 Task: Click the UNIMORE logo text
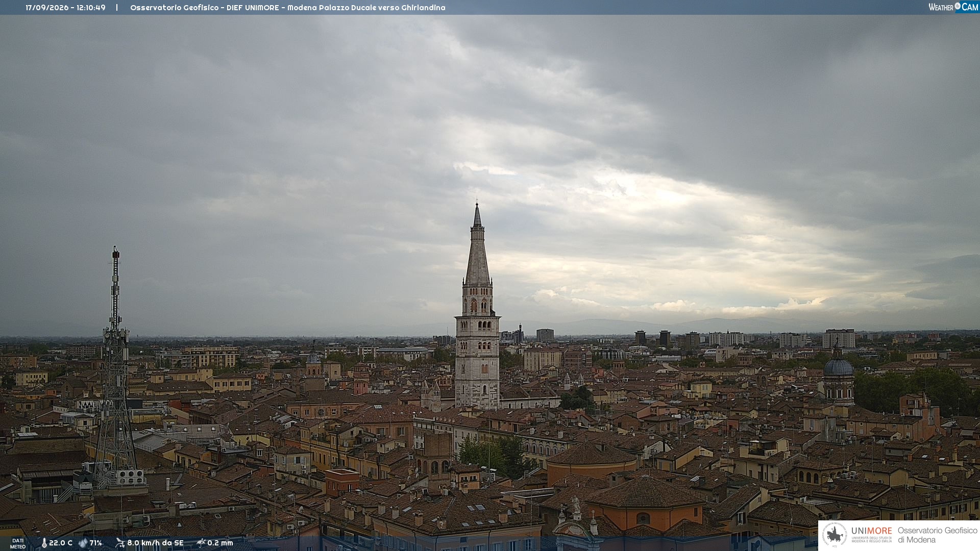coord(871,531)
